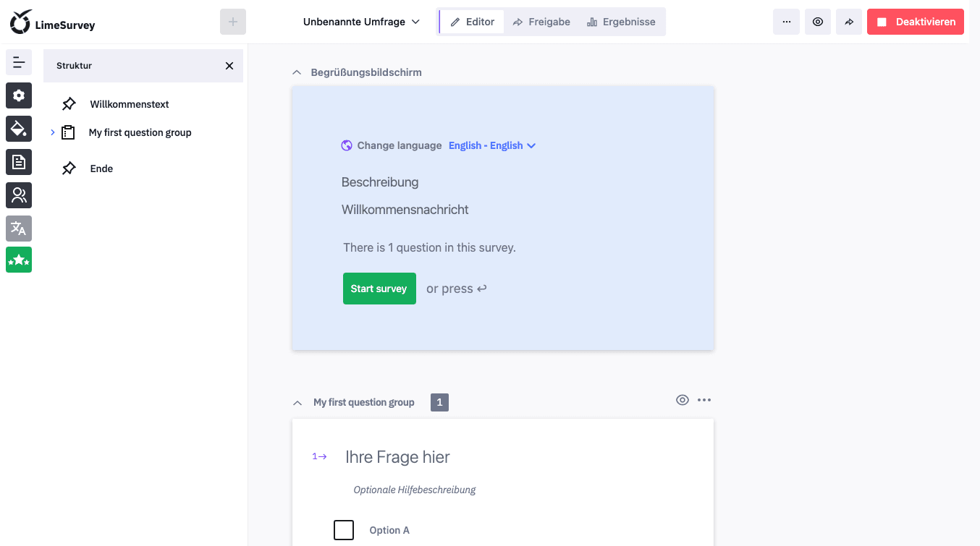Screen dimensions: 980x546
Task: Open the structure list icon in sidebar
Action: point(19,62)
